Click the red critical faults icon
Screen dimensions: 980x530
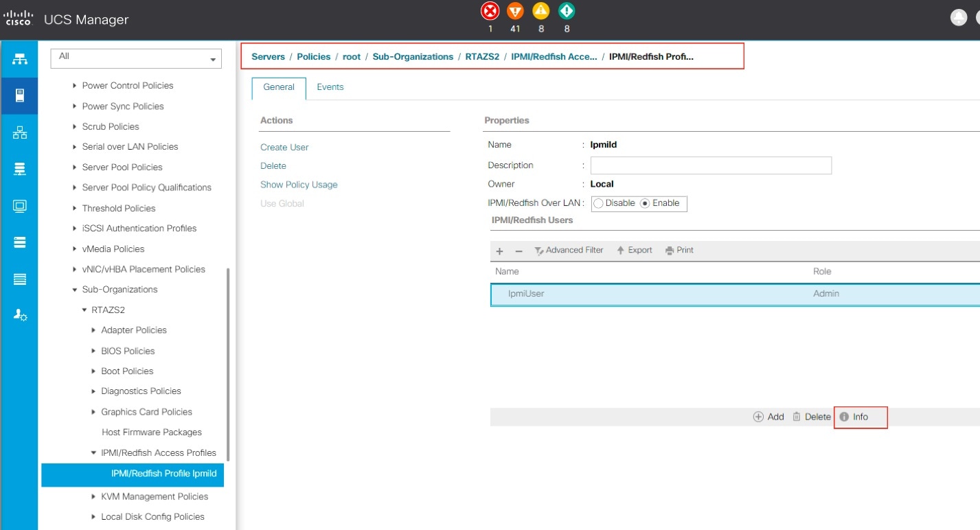(x=490, y=11)
